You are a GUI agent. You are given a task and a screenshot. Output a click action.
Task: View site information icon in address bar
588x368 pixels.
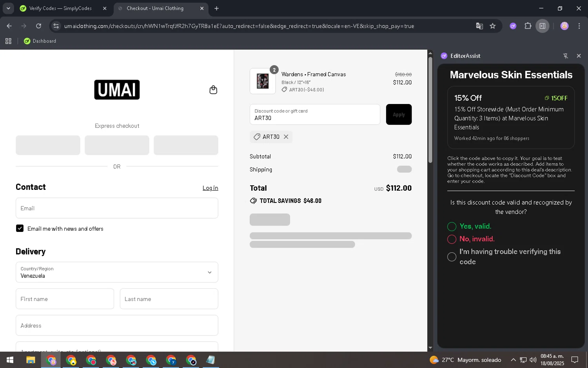[x=56, y=26]
